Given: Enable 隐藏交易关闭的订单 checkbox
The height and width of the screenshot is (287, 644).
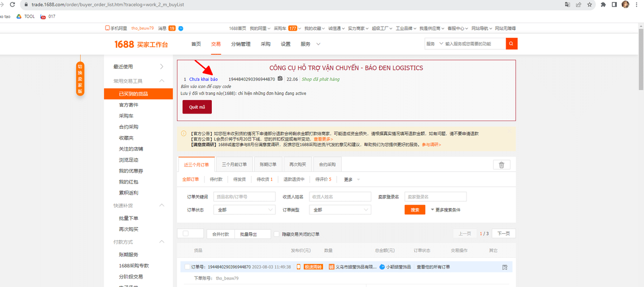Looking at the screenshot, I should click(x=276, y=234).
